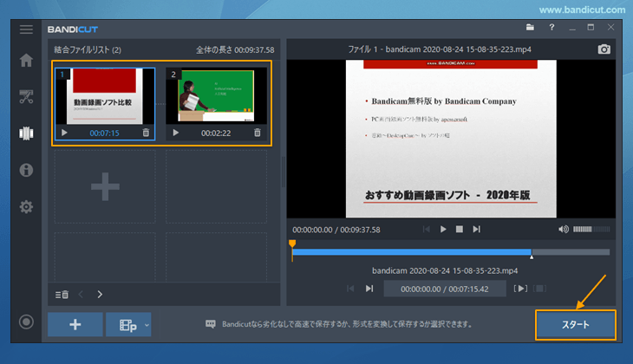Screen dimensions: 633x364
Task: Open the hamburger menu
Action: click(26, 29)
